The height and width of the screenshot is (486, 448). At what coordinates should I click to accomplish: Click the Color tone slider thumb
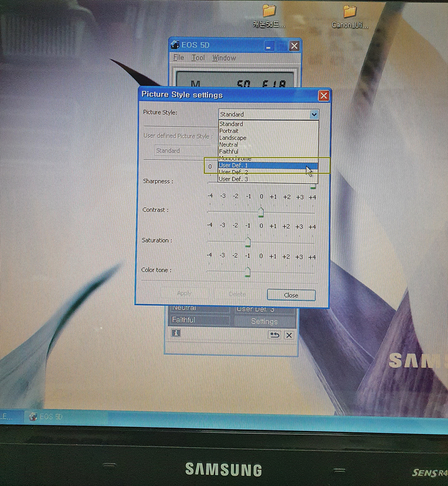248,272
